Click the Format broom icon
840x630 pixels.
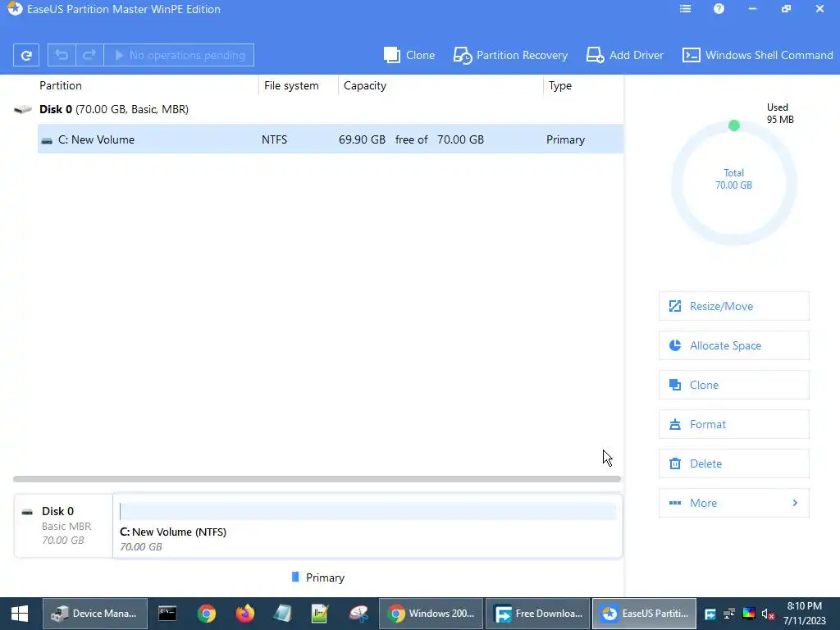(x=675, y=424)
